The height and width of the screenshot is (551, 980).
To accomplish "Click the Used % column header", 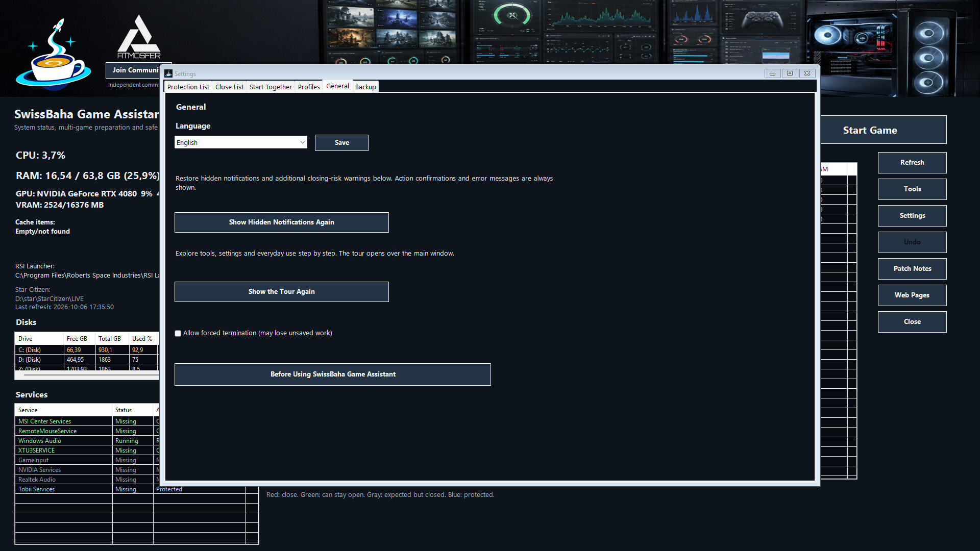I will pos(143,339).
